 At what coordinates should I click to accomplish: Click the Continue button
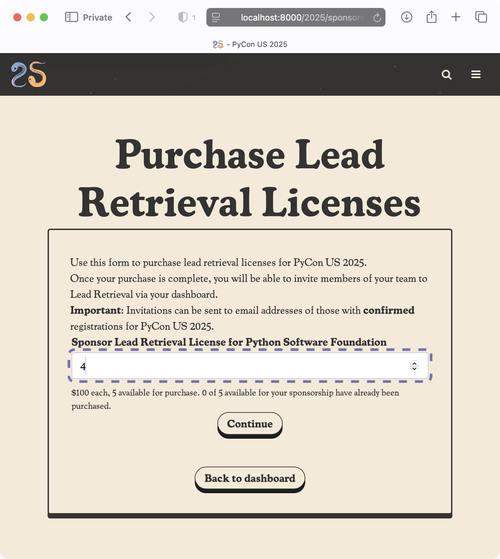point(250,424)
